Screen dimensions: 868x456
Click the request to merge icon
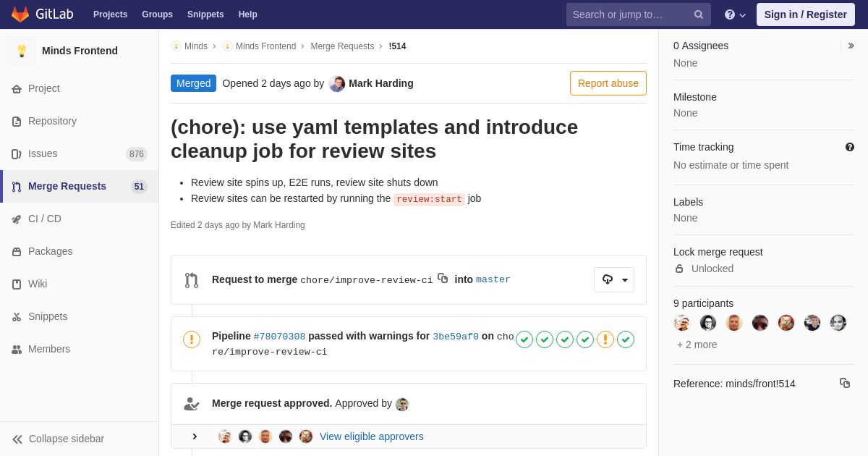tap(192, 280)
